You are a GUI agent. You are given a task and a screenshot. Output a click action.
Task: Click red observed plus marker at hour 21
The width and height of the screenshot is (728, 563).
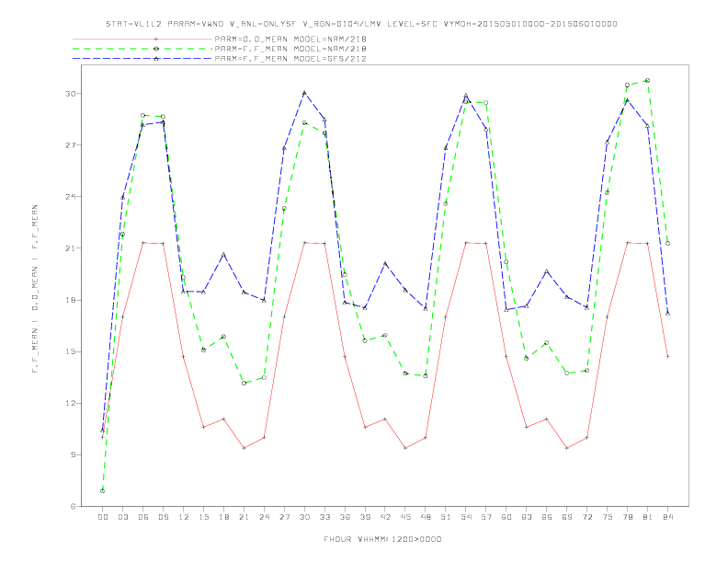pyautogui.click(x=244, y=448)
